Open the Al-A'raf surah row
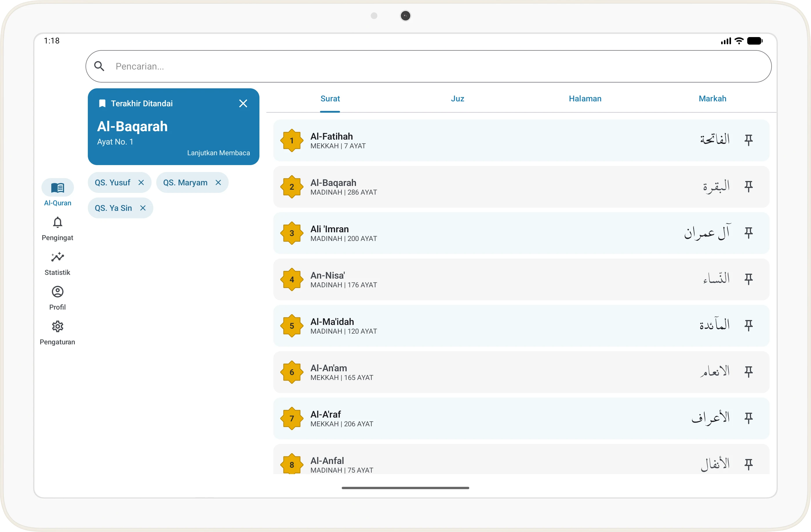811x532 pixels. pyautogui.click(x=521, y=418)
